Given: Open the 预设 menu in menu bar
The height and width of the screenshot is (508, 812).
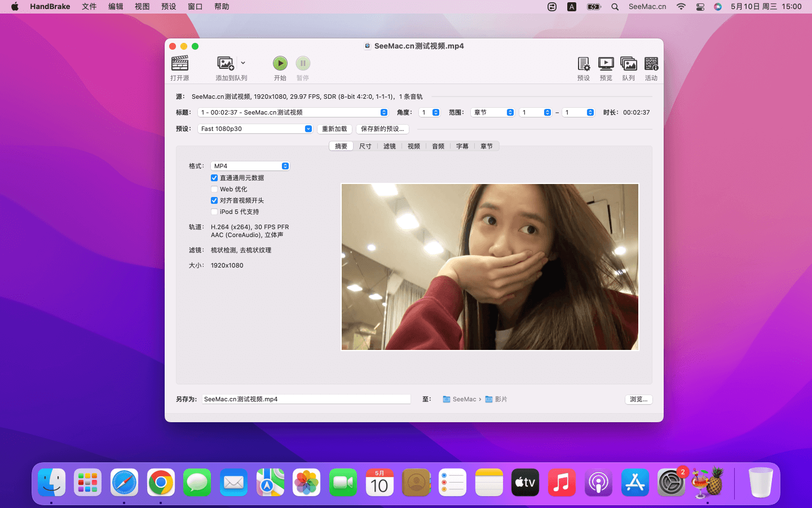Looking at the screenshot, I should [x=169, y=7].
